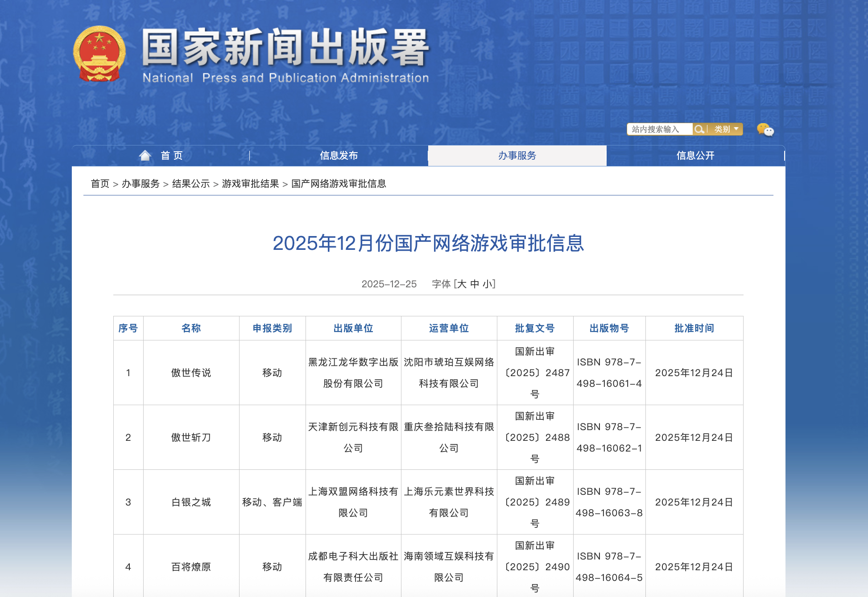Image resolution: width=868 pixels, height=597 pixels.
Task: Open 结果公示 breadcrumb link
Action: click(190, 184)
